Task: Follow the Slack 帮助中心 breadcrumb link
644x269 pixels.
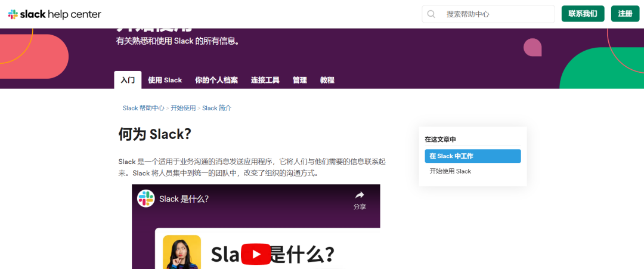Action: (143, 108)
